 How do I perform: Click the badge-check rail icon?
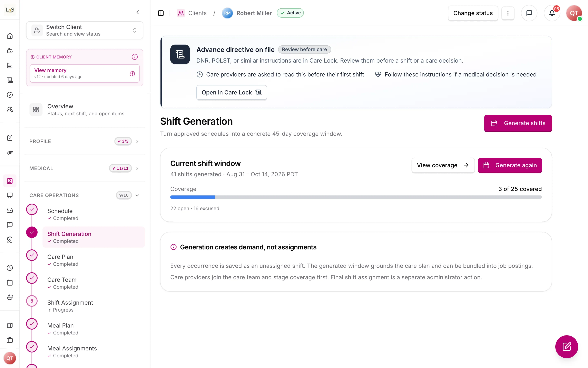[10, 95]
